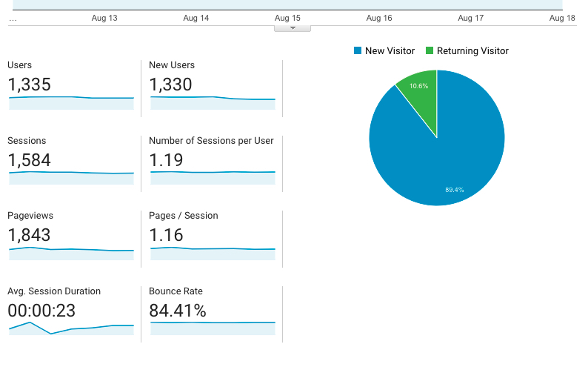Select the Users metric tile
The image size is (588, 367).
[x=70, y=88]
